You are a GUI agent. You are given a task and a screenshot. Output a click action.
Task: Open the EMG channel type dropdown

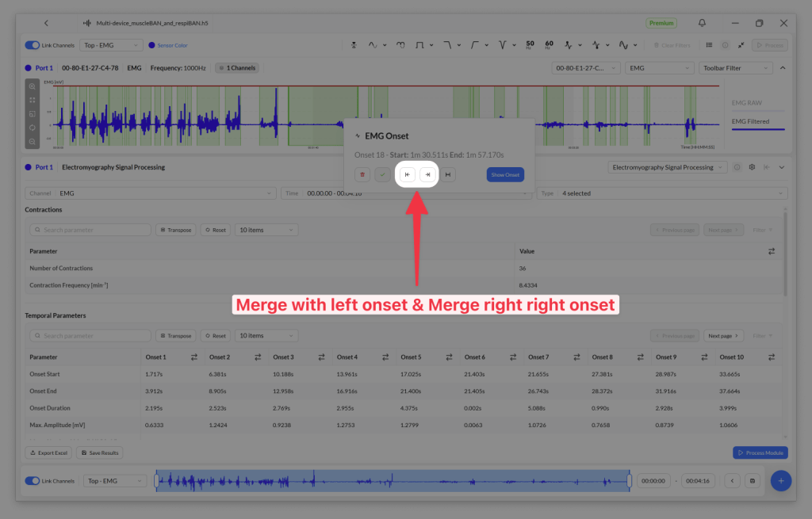coord(659,68)
